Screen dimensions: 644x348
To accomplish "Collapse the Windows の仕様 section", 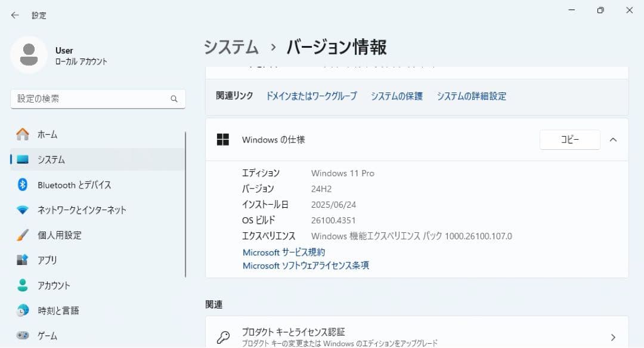I will coord(613,139).
